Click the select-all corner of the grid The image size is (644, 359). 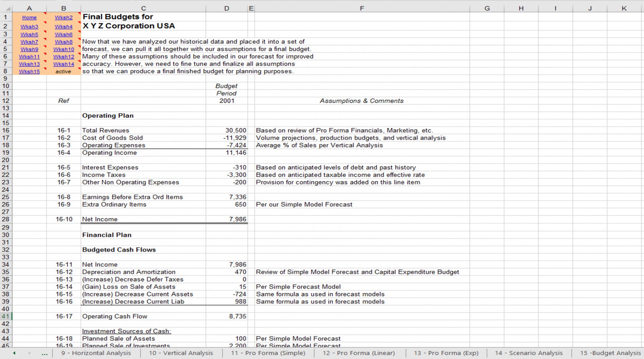pyautogui.click(x=6, y=8)
